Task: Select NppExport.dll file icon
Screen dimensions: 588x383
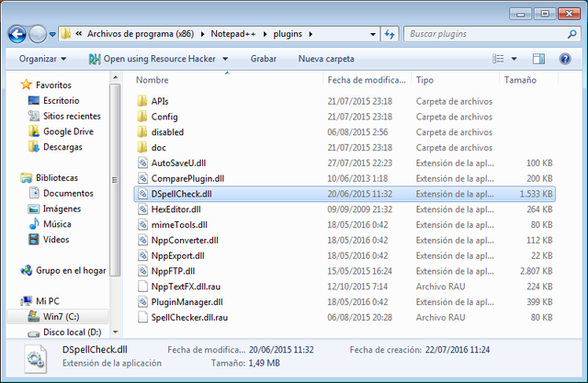Action: (142, 255)
